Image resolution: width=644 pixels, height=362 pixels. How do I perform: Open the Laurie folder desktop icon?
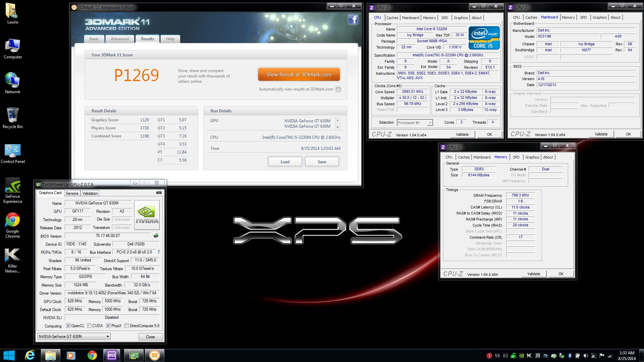(x=13, y=13)
